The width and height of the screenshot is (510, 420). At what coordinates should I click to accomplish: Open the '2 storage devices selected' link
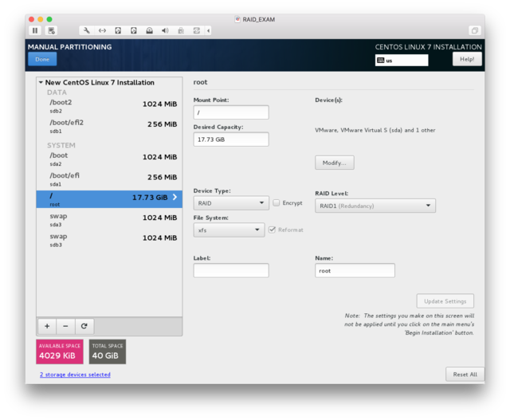pyautogui.click(x=75, y=375)
